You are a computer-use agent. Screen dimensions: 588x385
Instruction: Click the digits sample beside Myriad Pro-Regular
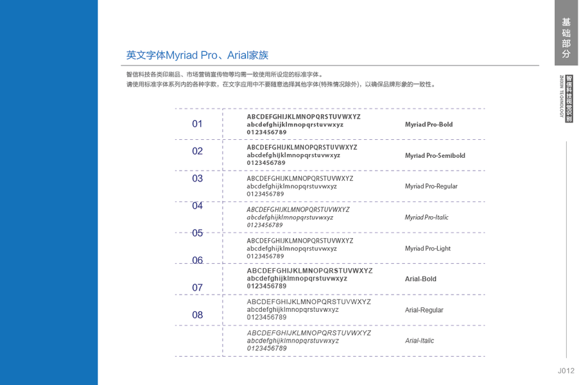[265, 194]
